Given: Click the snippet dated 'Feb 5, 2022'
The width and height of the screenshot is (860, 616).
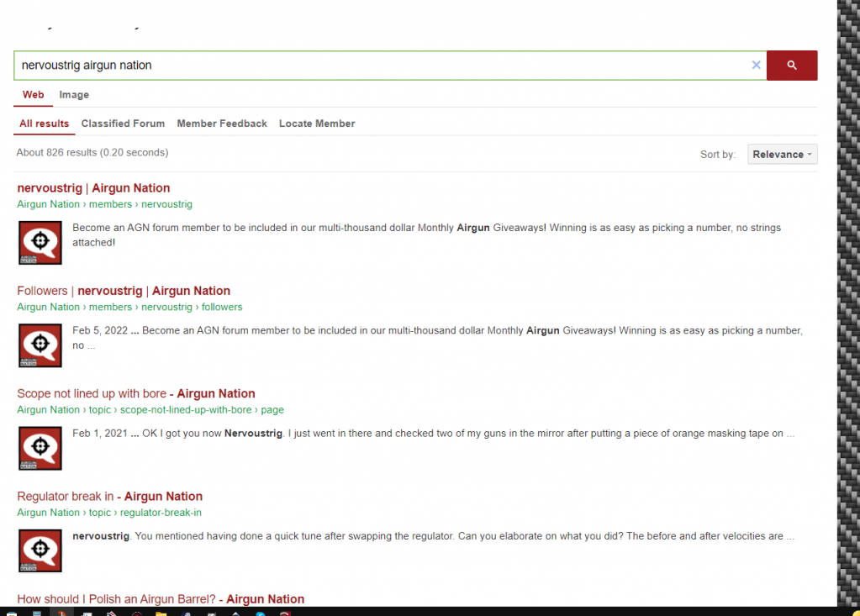Looking at the screenshot, I should 437,338.
